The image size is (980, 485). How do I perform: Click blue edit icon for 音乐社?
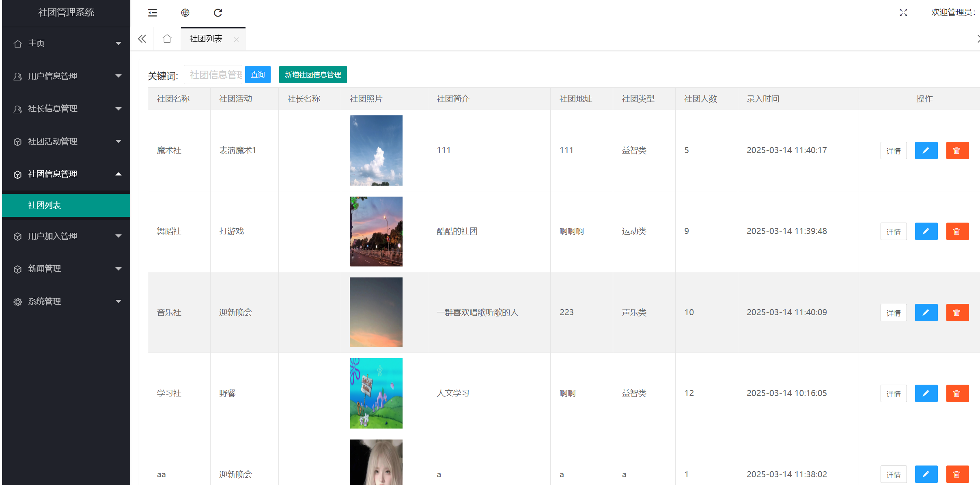point(926,313)
